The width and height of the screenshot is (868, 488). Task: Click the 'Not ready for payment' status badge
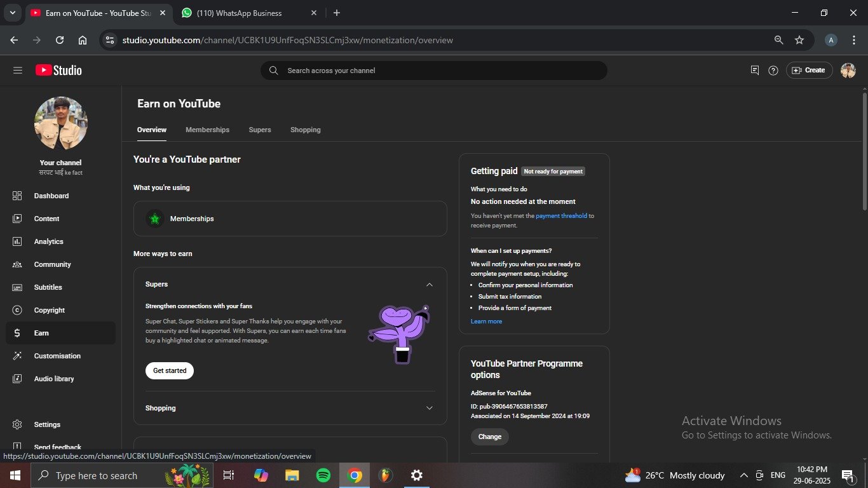click(553, 172)
